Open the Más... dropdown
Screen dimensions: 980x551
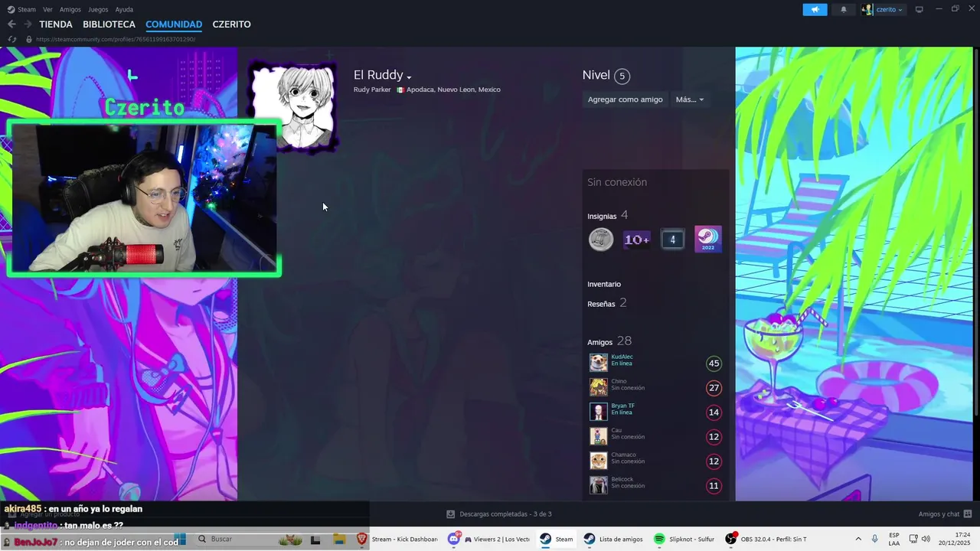(x=689, y=99)
